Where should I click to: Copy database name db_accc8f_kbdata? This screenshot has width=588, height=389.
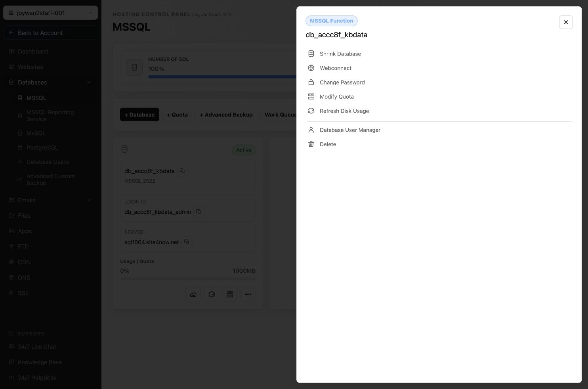pyautogui.click(x=182, y=171)
